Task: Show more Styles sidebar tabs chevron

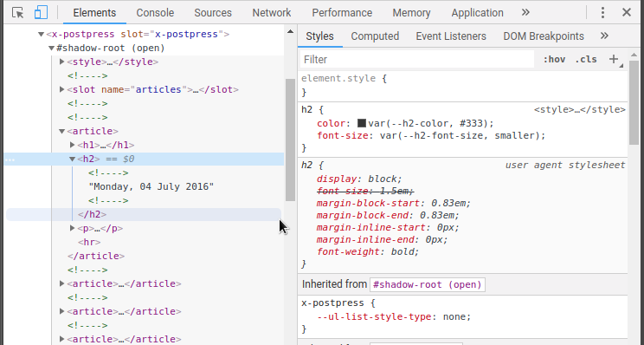Action: coord(604,36)
